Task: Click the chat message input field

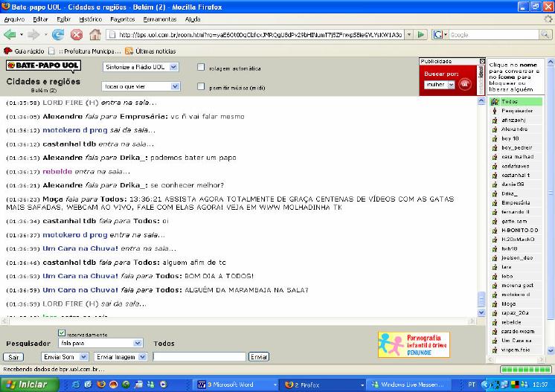Action: (199, 357)
